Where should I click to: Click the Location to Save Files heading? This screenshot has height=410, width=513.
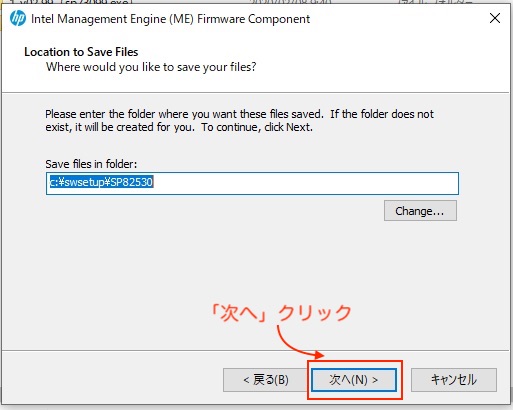(81, 52)
